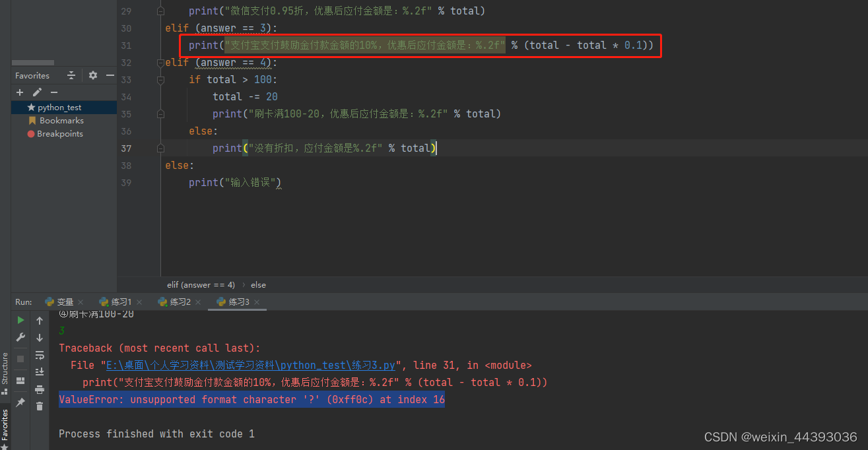868x450 pixels.
Task: Collapse the fold marker at line 29
Action: 160,11
